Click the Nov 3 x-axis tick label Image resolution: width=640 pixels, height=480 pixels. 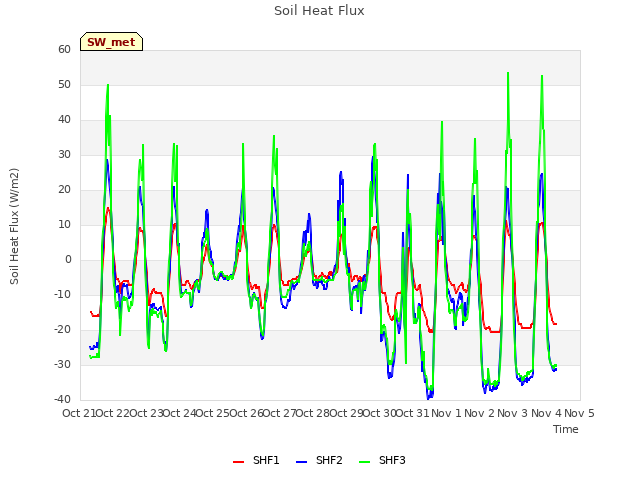513,413
